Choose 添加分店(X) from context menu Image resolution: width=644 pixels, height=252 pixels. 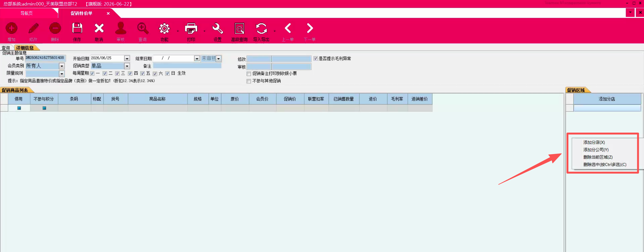pos(594,142)
